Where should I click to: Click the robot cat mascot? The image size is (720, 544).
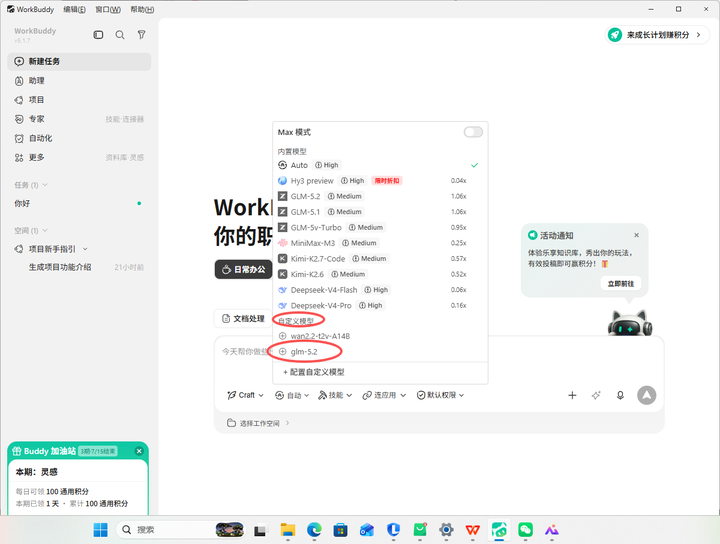[630, 323]
